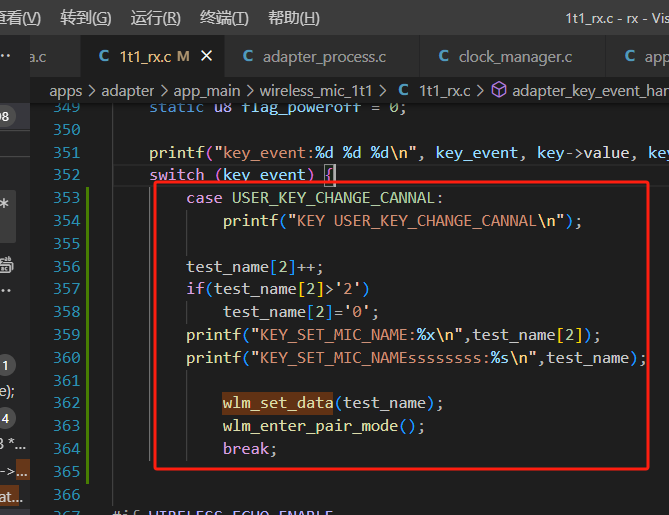
Task: Open the 帮助(H) menu
Action: click(294, 18)
